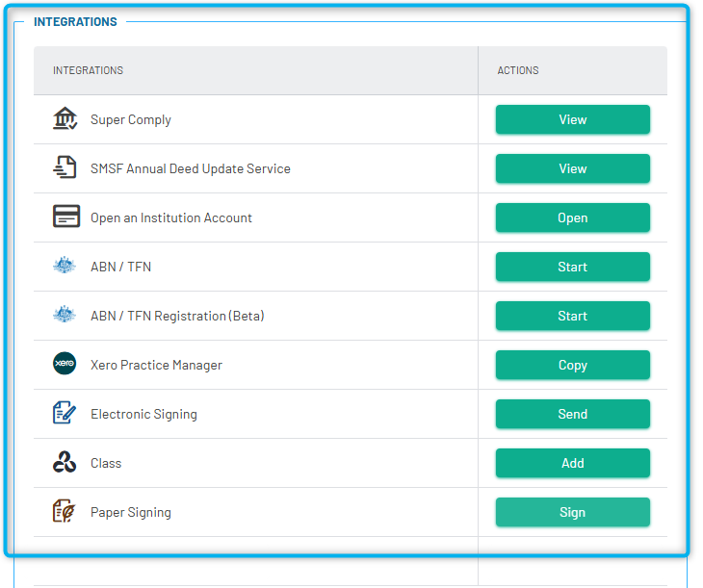Select the Class row label
Image resolution: width=703 pixels, height=588 pixels.
tap(106, 463)
